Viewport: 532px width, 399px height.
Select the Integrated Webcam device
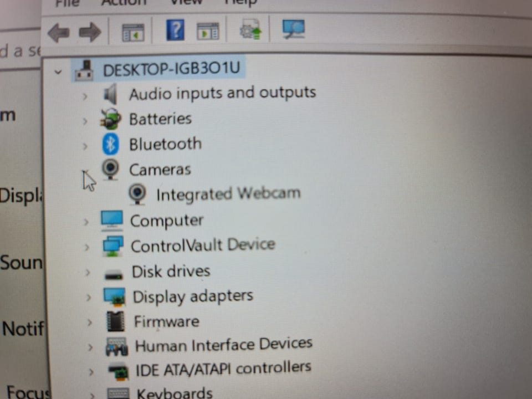point(228,194)
